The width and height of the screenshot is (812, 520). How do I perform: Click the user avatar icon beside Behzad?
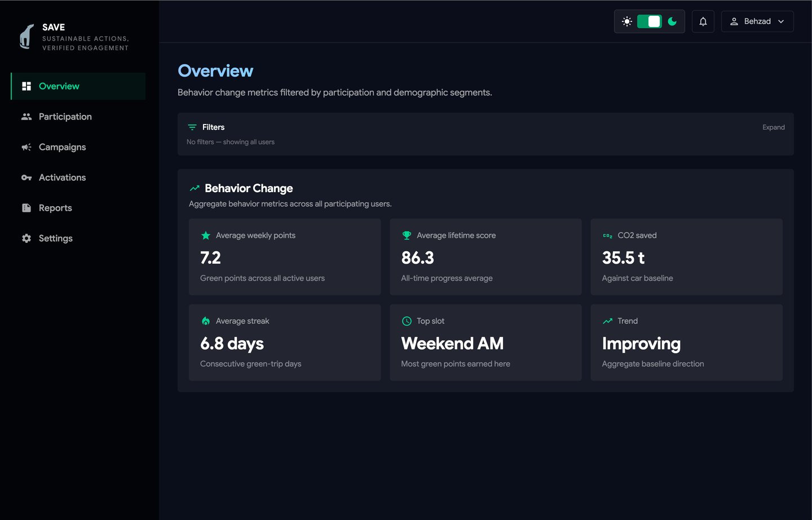pyautogui.click(x=734, y=21)
